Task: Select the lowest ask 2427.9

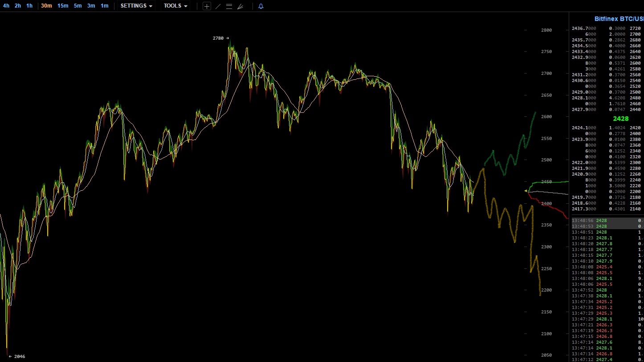Action: 607,110
